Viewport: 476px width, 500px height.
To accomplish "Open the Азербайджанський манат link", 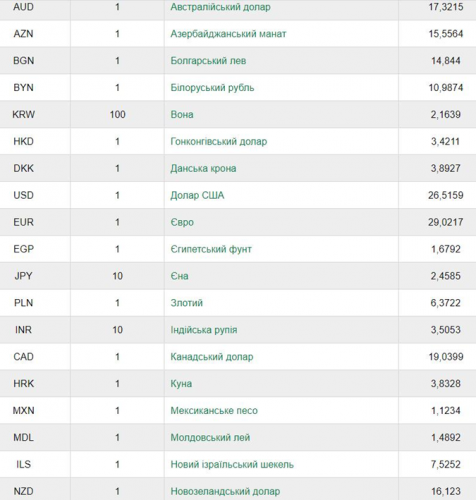I will click(x=228, y=34).
